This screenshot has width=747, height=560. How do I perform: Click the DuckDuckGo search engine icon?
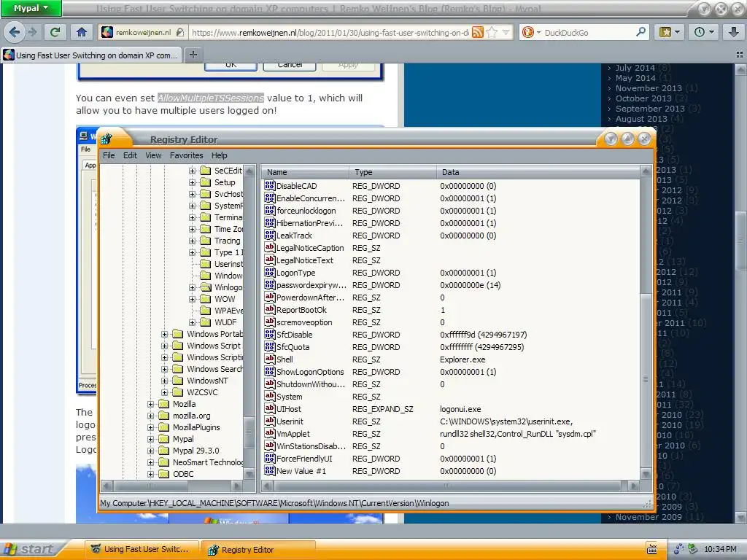coord(528,32)
